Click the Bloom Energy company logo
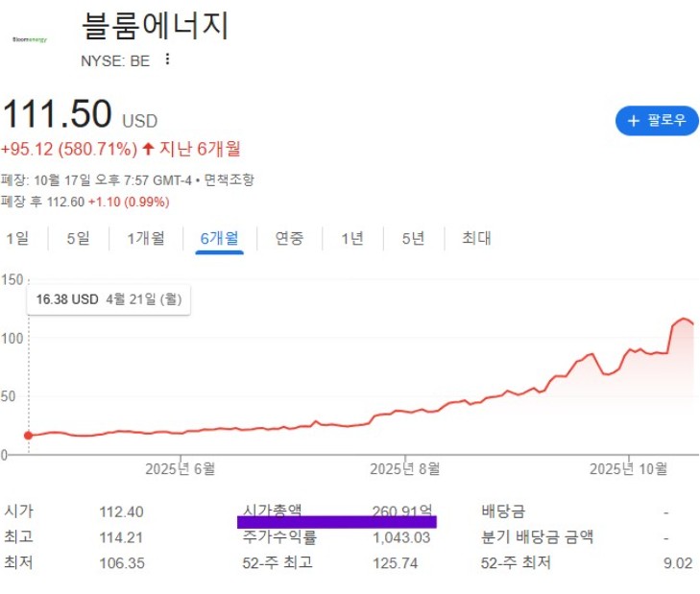 pos(29,40)
